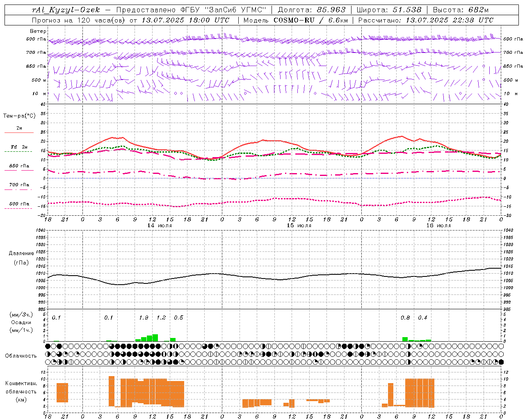This screenshot has width=525, height=420.
Task: Select the 'Прогноз на 120 часа(ов)' forecast text
Action: [x=78, y=20]
